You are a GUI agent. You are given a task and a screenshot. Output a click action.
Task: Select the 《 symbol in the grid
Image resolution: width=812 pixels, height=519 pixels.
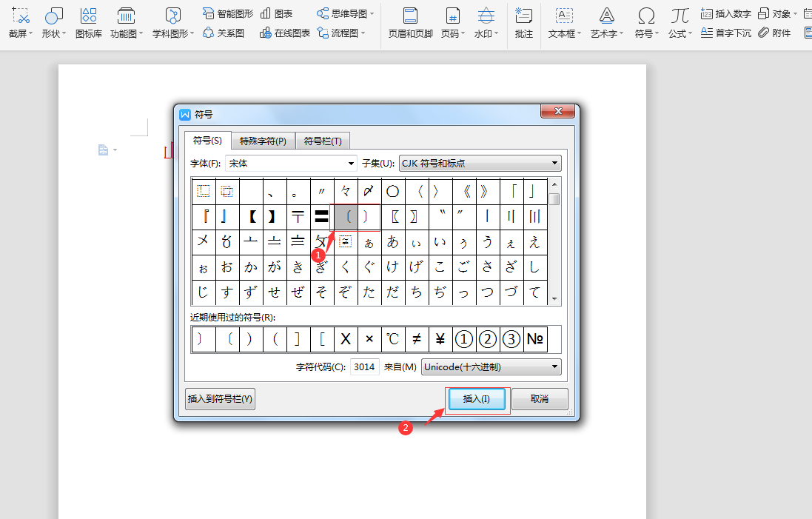click(464, 192)
